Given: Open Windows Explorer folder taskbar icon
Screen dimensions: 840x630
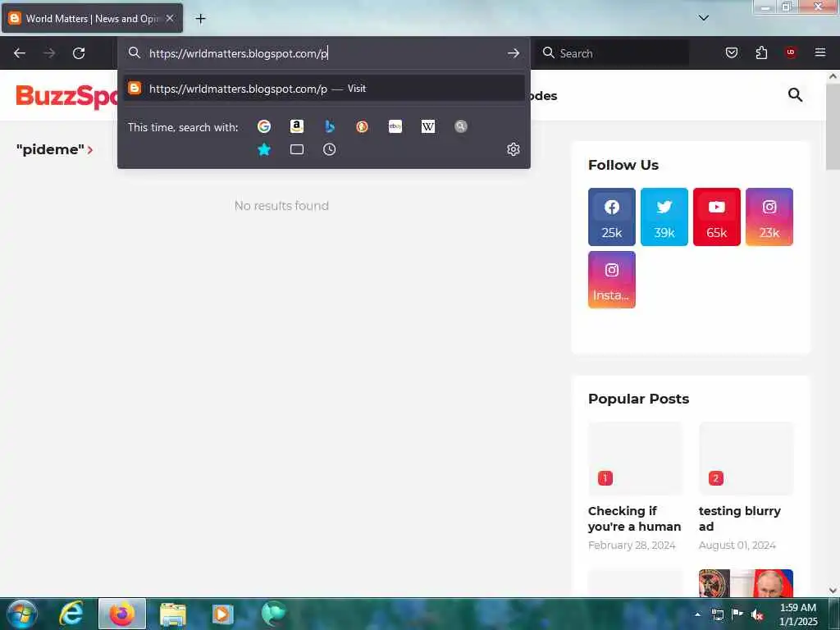Looking at the screenshot, I should tap(172, 614).
